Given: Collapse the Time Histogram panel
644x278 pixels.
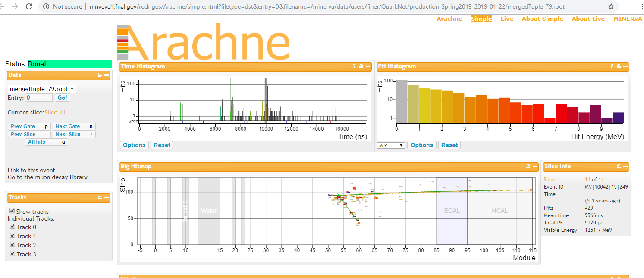Looking at the screenshot, I should coord(368,66).
